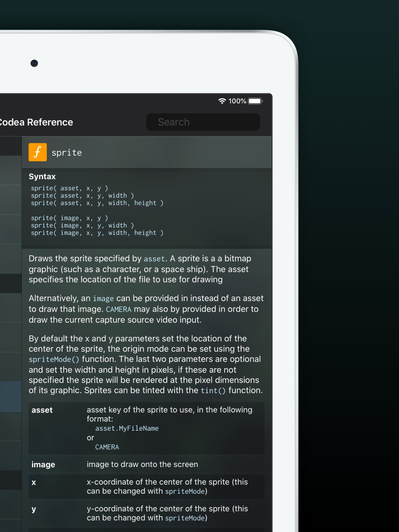Click the inline image keyword link
The image size is (399, 532).
103,299
